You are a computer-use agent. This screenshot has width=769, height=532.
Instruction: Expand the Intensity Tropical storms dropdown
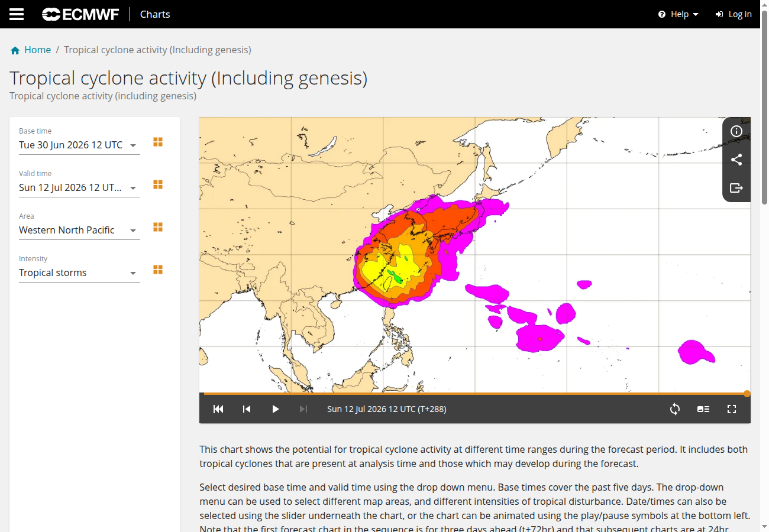pyautogui.click(x=79, y=273)
